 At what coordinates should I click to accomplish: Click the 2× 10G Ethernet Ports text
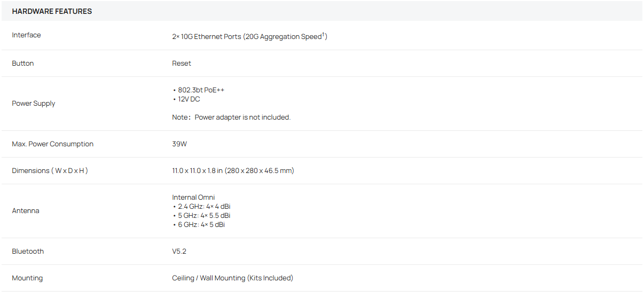tap(207, 37)
